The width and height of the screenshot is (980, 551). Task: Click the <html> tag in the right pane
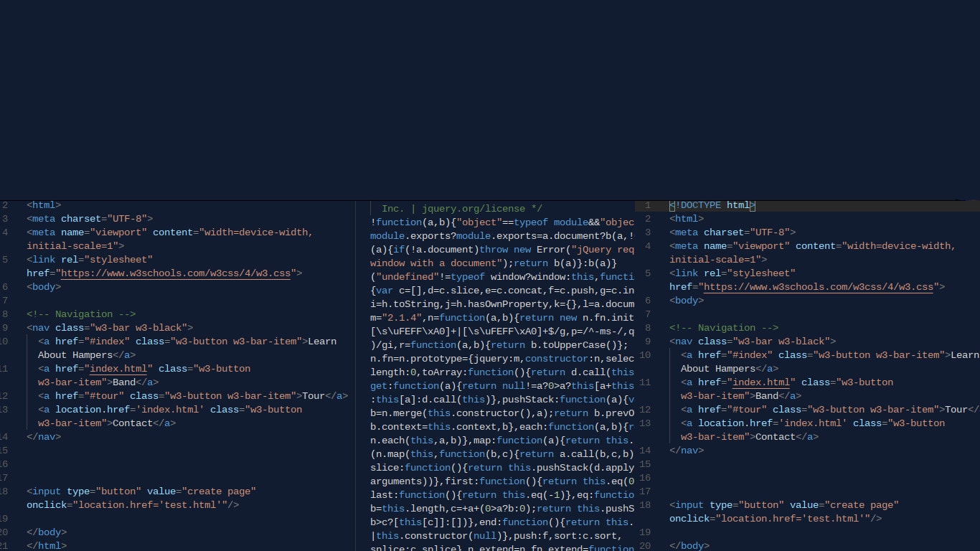click(x=687, y=219)
